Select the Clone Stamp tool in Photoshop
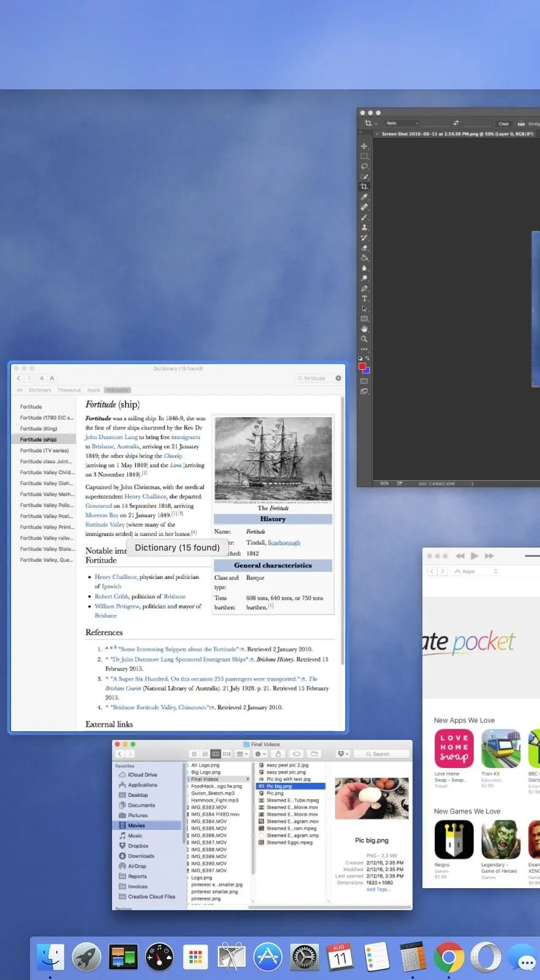Image resolution: width=540 pixels, height=980 pixels. click(364, 227)
